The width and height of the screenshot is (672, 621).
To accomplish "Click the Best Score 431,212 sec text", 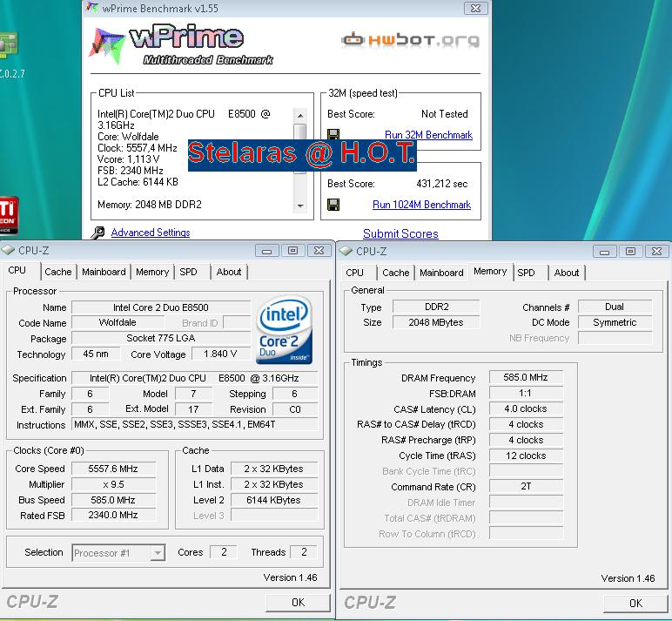I will (442, 184).
